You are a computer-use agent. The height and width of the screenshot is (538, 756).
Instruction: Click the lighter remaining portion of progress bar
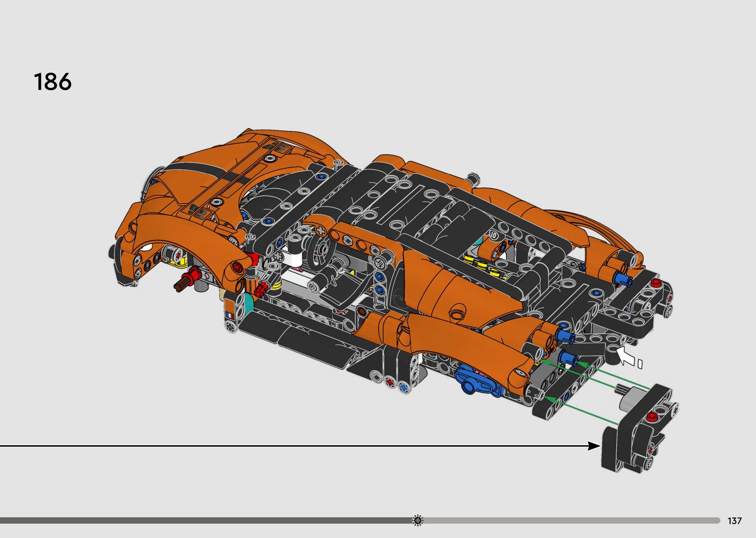[x=569, y=520]
